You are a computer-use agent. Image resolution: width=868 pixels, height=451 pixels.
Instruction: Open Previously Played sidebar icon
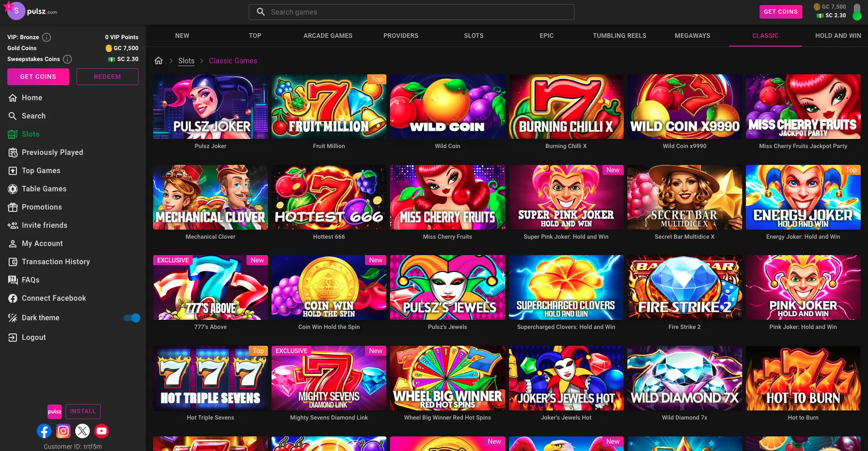pos(13,153)
